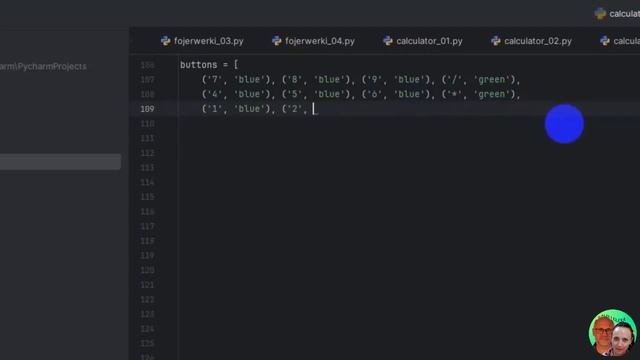Click Python icon on calculator_01.py tab
Viewport: 640px width, 360px height.
[387, 41]
